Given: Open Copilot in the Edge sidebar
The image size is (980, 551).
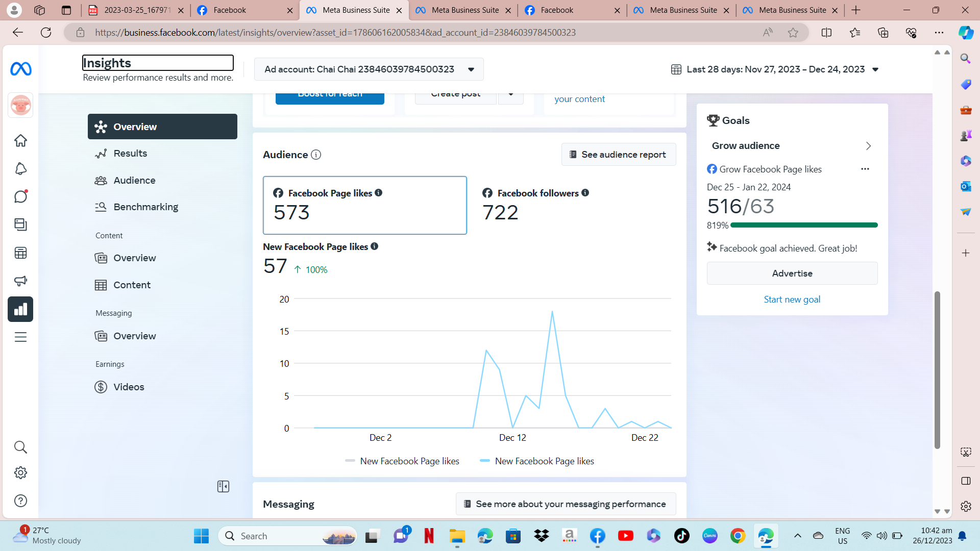Looking at the screenshot, I should tap(965, 33).
